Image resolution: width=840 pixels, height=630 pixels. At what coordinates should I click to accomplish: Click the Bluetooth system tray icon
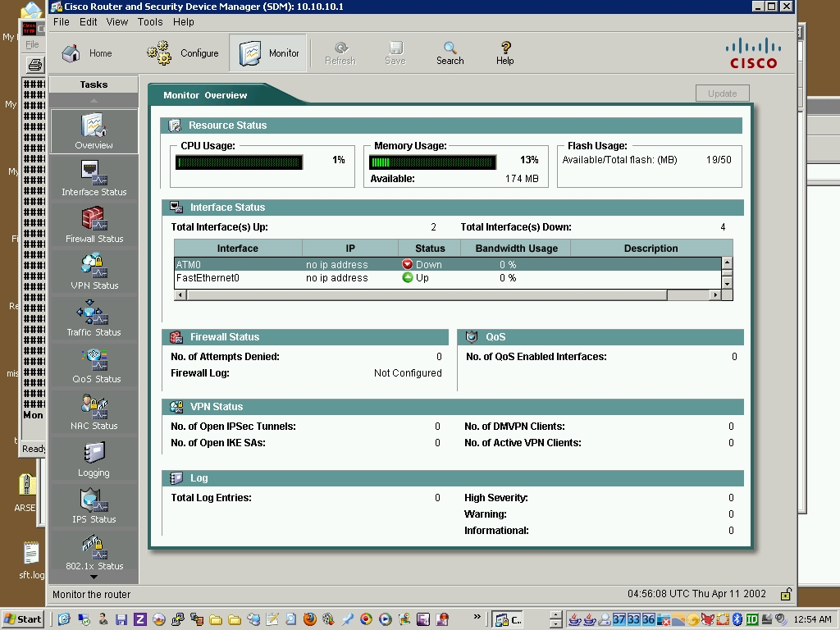pyautogui.click(x=737, y=619)
